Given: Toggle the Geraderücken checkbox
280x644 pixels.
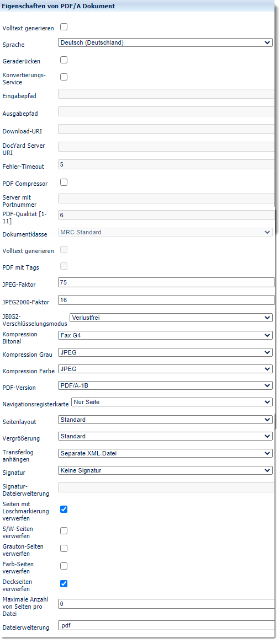Looking at the screenshot, I should coord(64,60).
